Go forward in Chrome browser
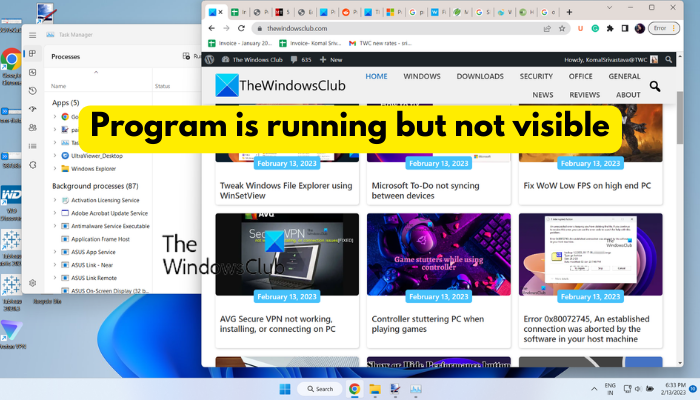This screenshot has height=400, width=700. [226, 28]
